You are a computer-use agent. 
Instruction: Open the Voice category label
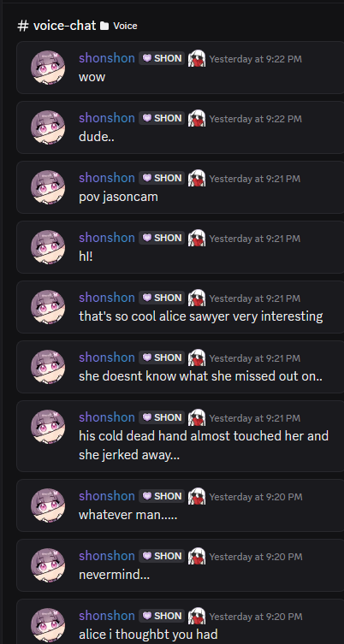tap(125, 26)
